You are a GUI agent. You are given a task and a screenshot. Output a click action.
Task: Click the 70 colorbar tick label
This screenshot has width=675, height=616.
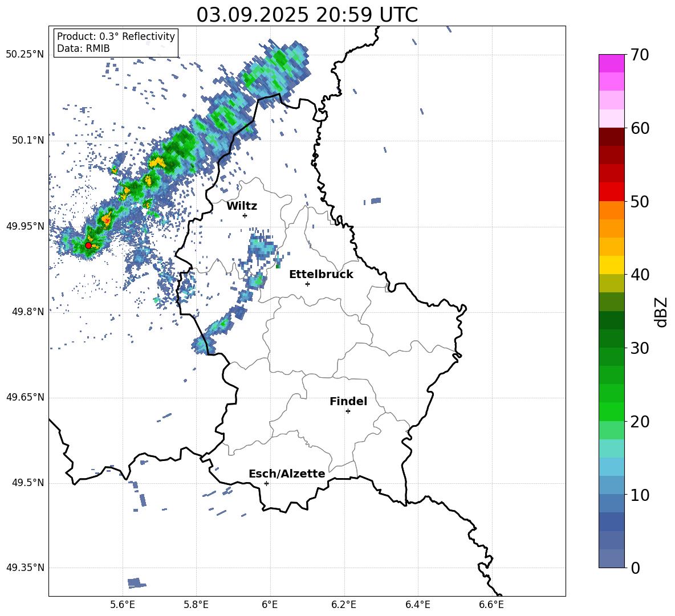(640, 55)
